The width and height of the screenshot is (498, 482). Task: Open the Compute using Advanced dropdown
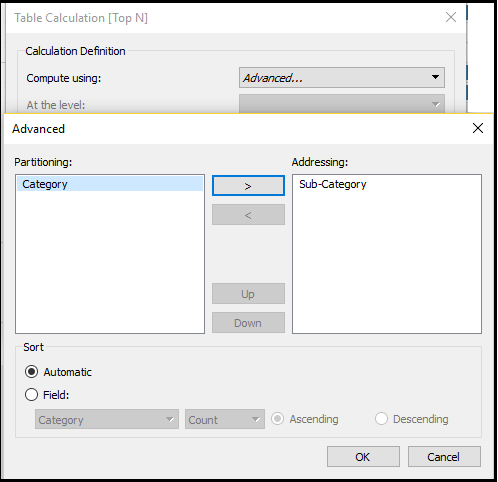[342, 78]
